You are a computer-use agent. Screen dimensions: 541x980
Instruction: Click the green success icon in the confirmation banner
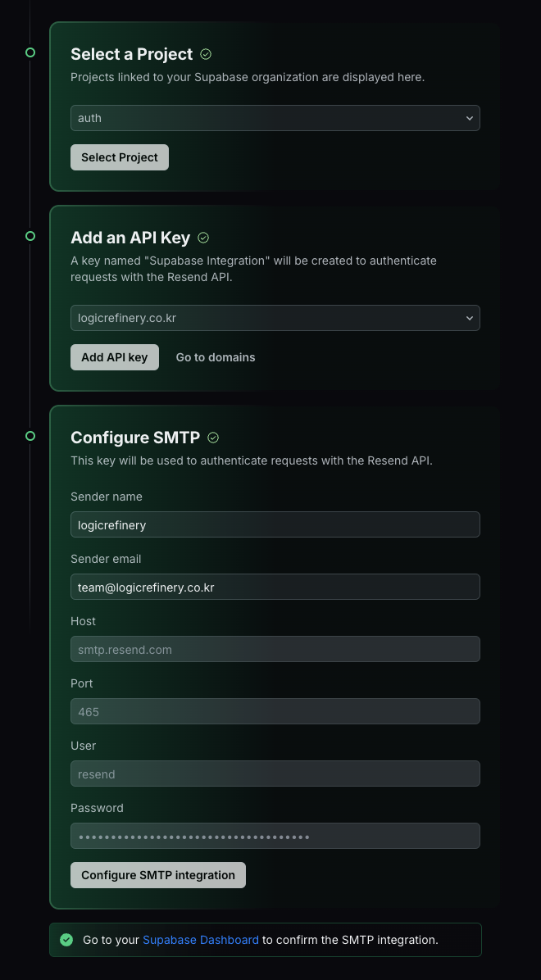pos(66,939)
